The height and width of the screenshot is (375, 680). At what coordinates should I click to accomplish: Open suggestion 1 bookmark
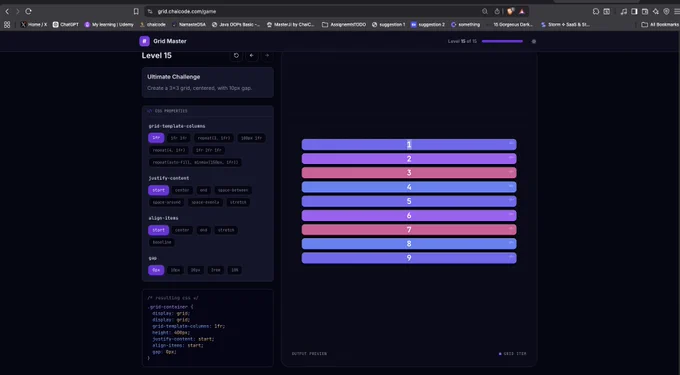pos(389,25)
